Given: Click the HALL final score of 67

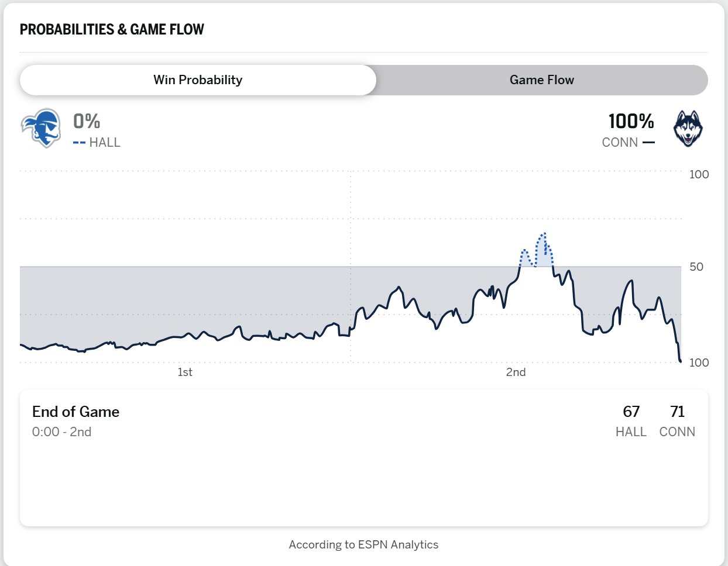Looking at the screenshot, I should point(631,412).
